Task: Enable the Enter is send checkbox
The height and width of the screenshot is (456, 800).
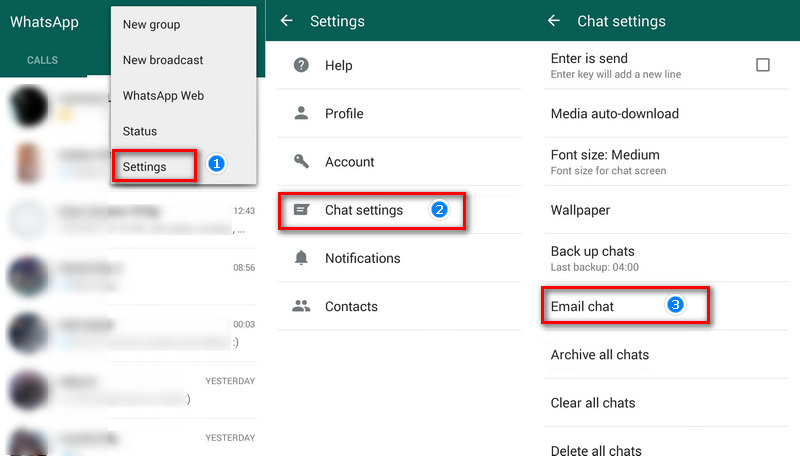Action: 763,65
